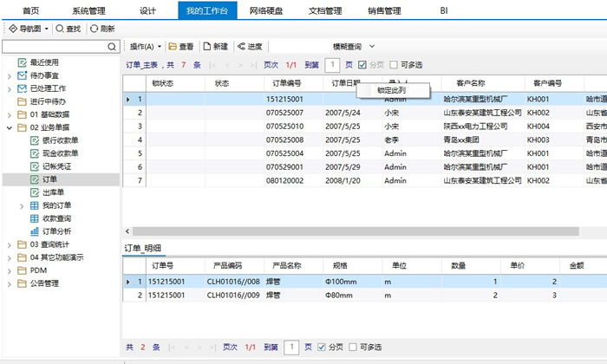
Task: Click the 查找 search icon in toolbar
Action: tap(59, 29)
